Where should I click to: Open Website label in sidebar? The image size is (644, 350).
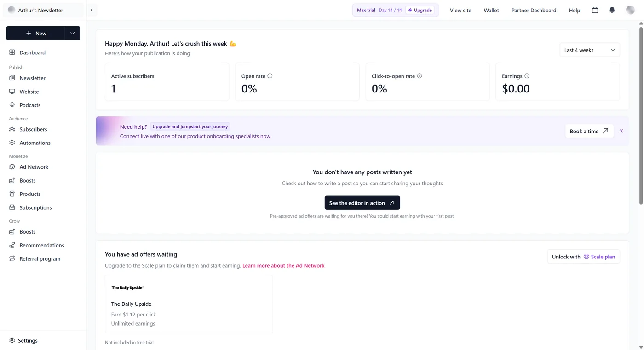(x=29, y=92)
